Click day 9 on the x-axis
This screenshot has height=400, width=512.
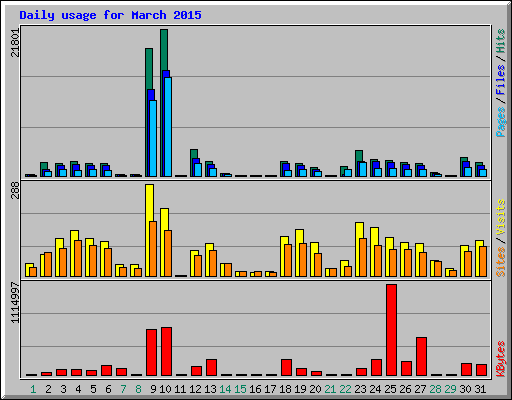(x=153, y=389)
